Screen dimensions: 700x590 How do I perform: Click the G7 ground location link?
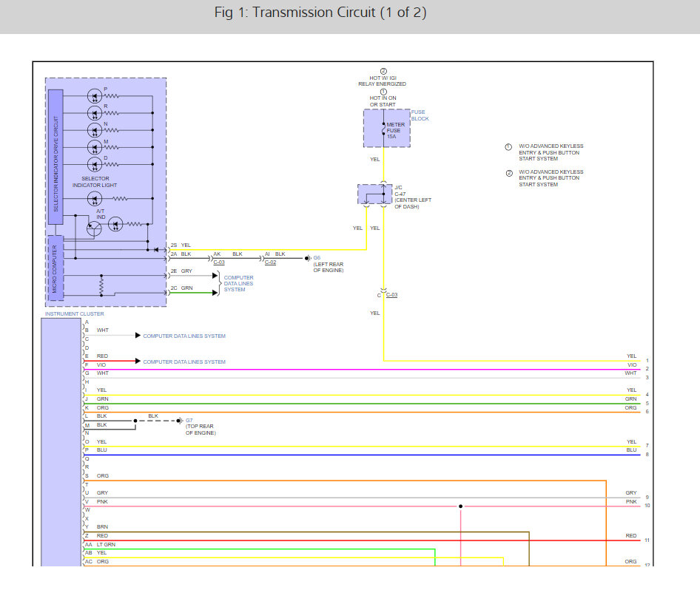[x=189, y=420]
